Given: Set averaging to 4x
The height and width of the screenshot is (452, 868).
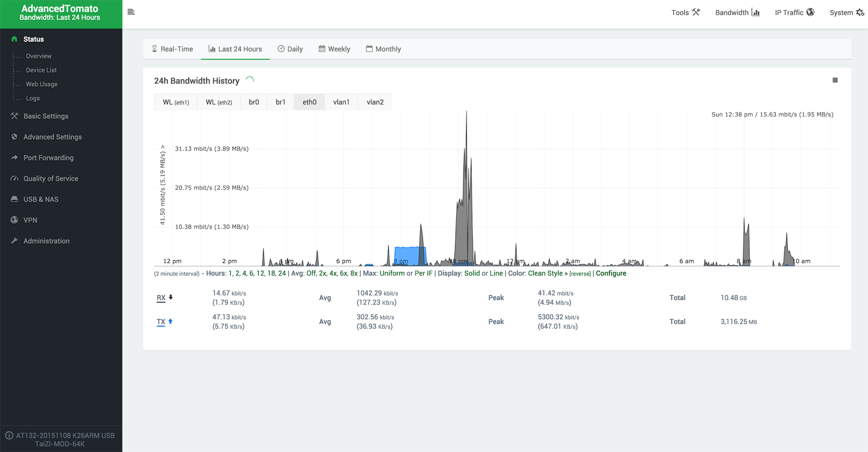Looking at the screenshot, I should tap(333, 274).
